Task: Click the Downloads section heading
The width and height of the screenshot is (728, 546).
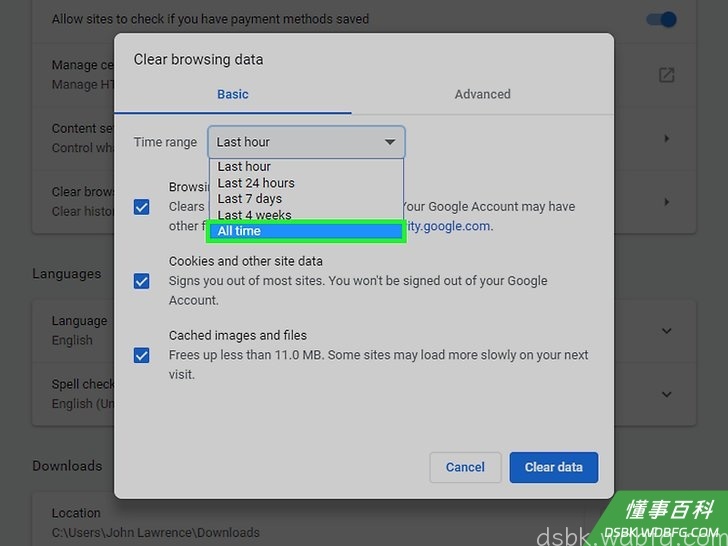Action: [67, 466]
